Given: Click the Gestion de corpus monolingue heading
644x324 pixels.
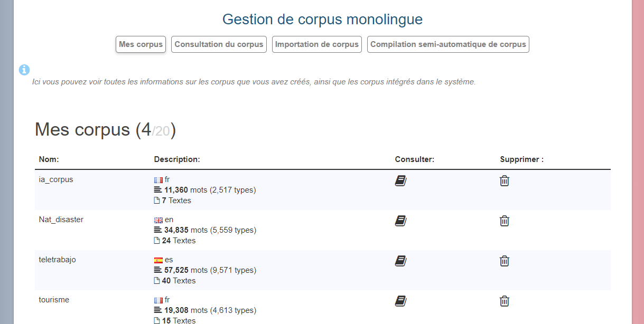Looking at the screenshot, I should (322, 20).
